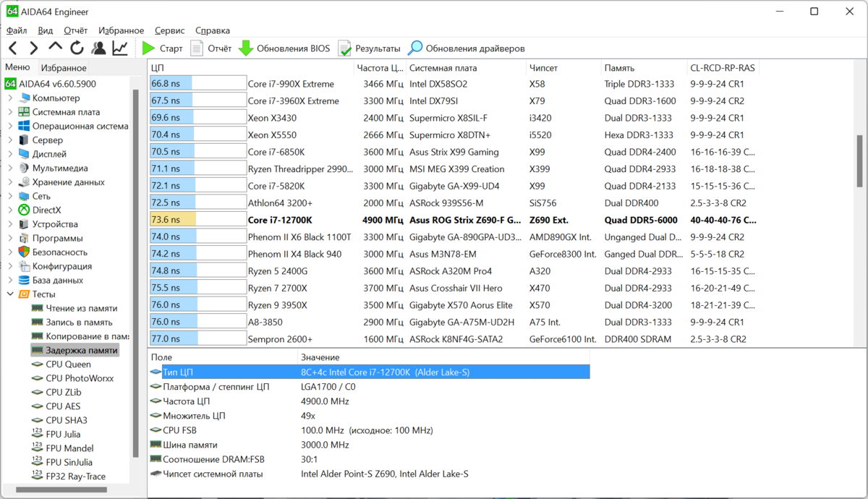Image resolution: width=868 pixels, height=499 pixels.
Task: Click the Системная плата tree icon
Action: 25,112
